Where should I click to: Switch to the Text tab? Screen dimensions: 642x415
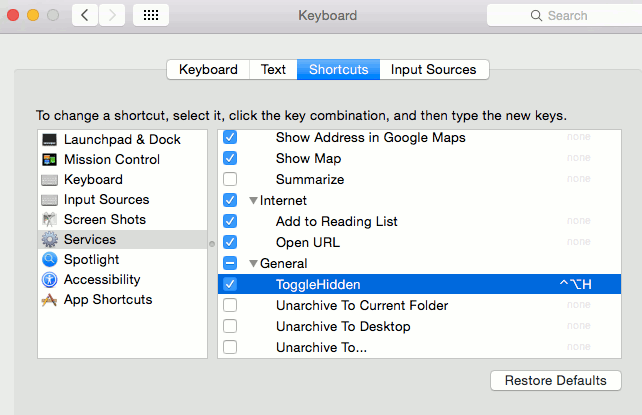point(273,70)
